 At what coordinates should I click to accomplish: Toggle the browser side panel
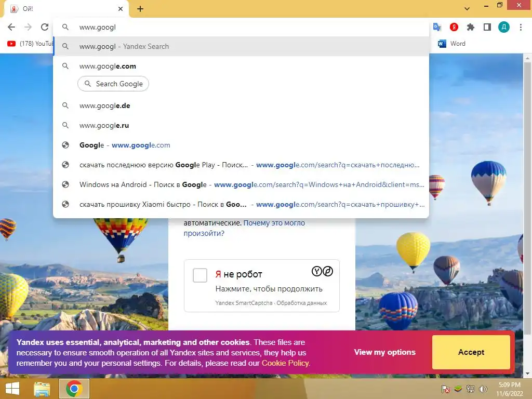pyautogui.click(x=487, y=27)
